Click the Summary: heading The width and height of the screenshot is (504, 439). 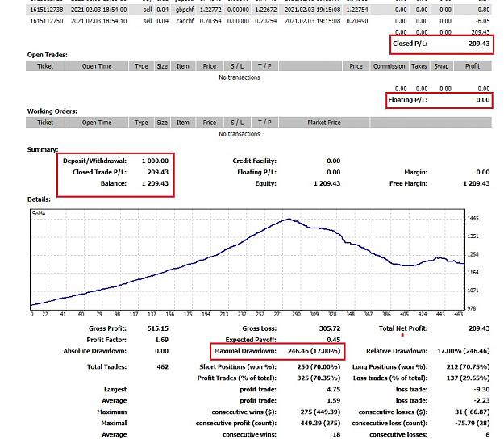click(x=43, y=149)
